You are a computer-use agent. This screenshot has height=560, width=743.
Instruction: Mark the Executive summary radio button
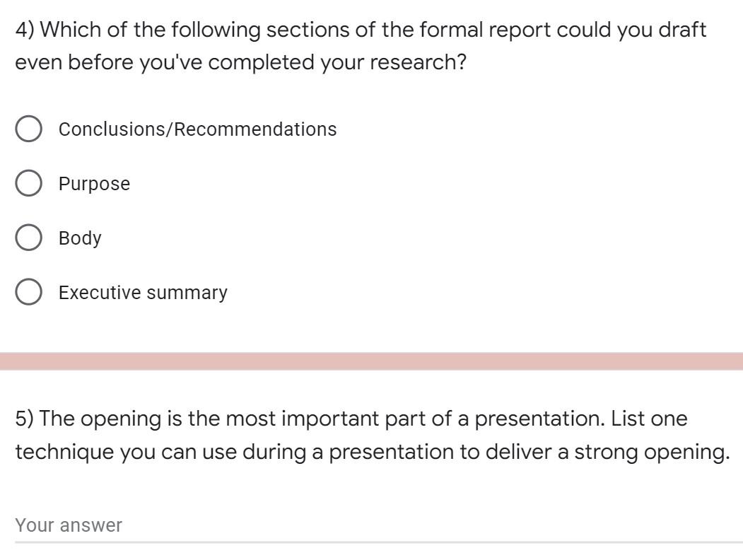(28, 292)
